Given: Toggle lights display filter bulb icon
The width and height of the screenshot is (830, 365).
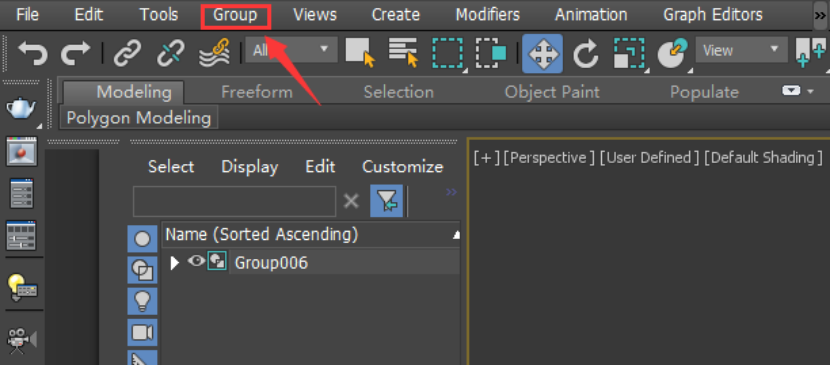Looking at the screenshot, I should click(142, 302).
